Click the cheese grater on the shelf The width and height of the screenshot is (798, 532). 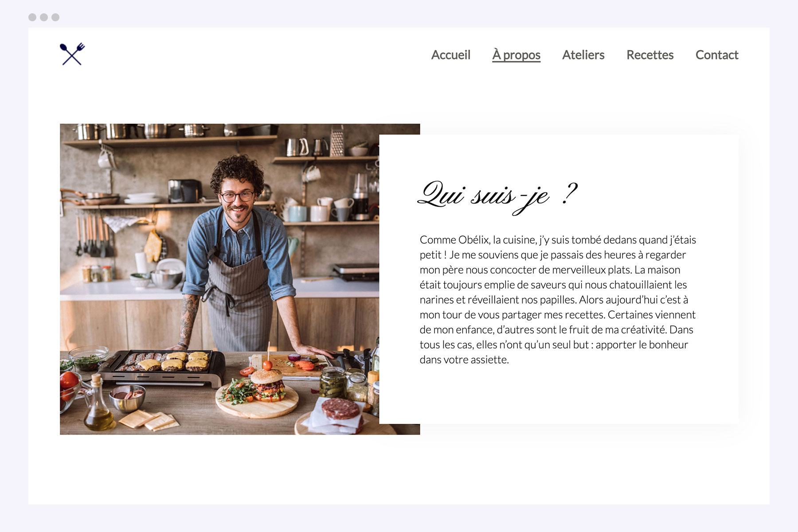tap(337, 140)
